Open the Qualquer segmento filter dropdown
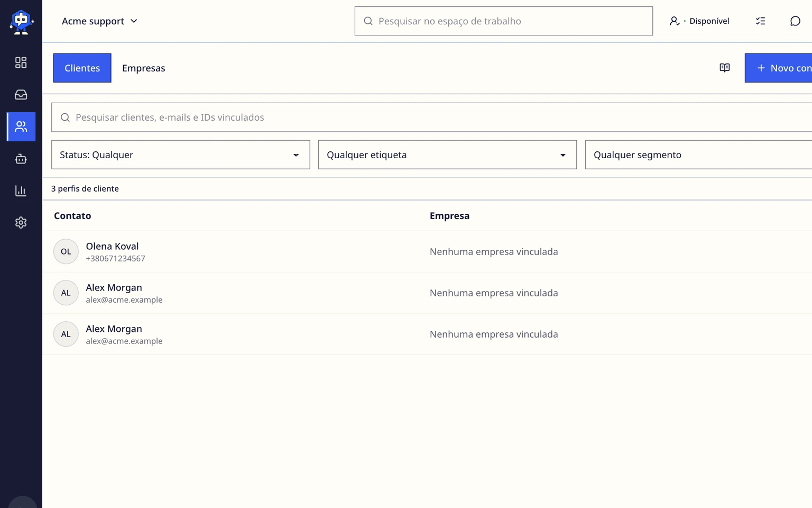Viewport: 812px width, 508px height. tap(698, 155)
